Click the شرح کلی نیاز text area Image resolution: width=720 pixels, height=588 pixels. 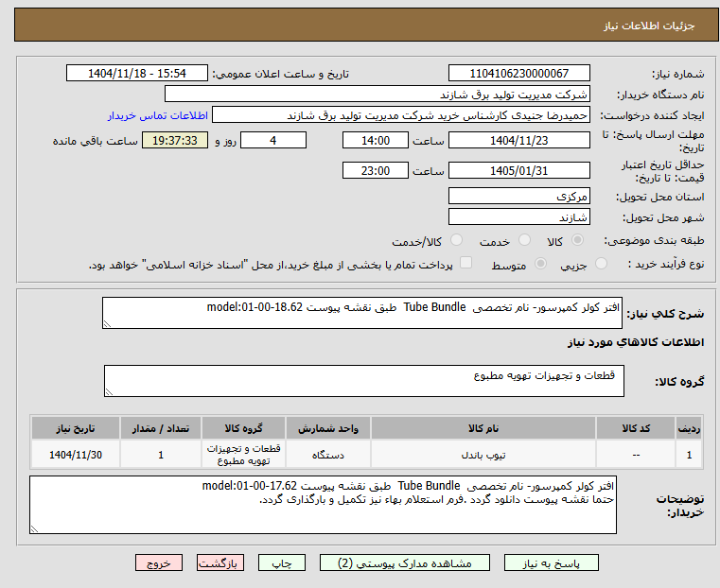[361, 313]
